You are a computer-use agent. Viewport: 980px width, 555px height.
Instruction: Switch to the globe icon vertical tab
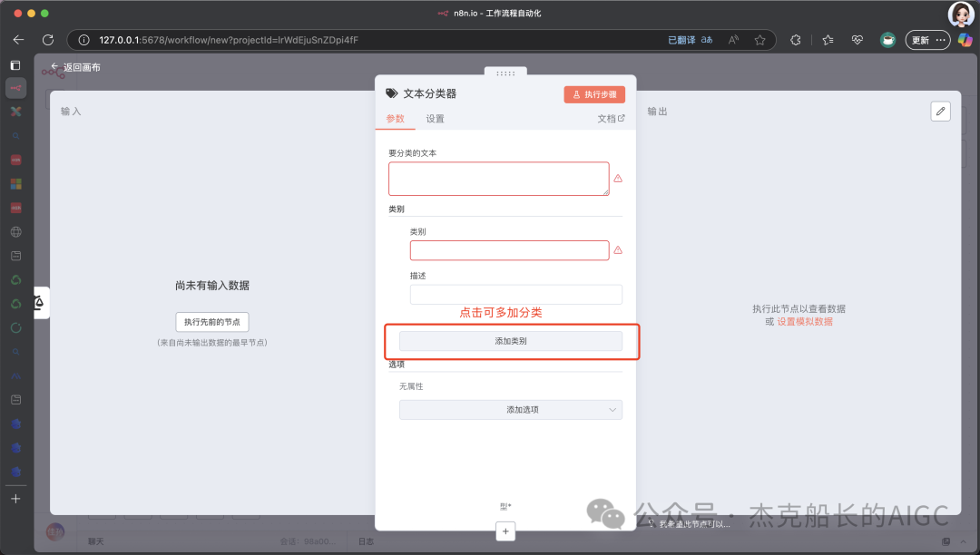click(x=16, y=231)
